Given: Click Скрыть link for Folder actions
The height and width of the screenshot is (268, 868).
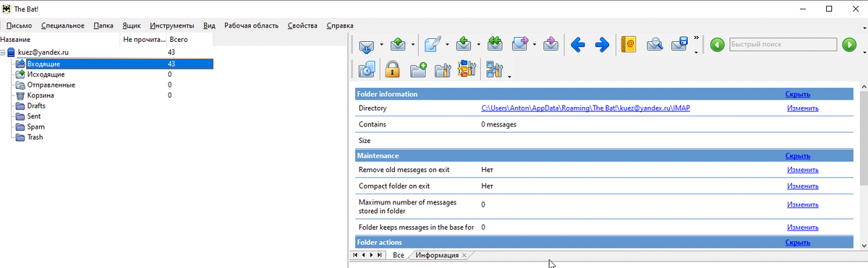Looking at the screenshot, I should [x=798, y=243].
